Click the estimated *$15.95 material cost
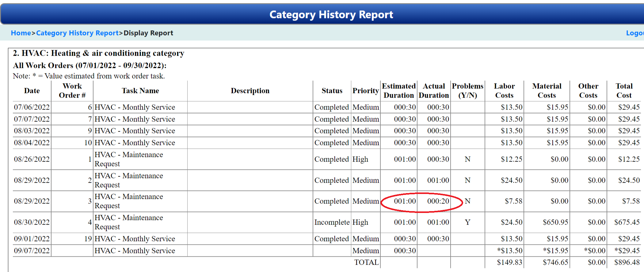Viewport: 644px width, 272px height. pos(555,251)
